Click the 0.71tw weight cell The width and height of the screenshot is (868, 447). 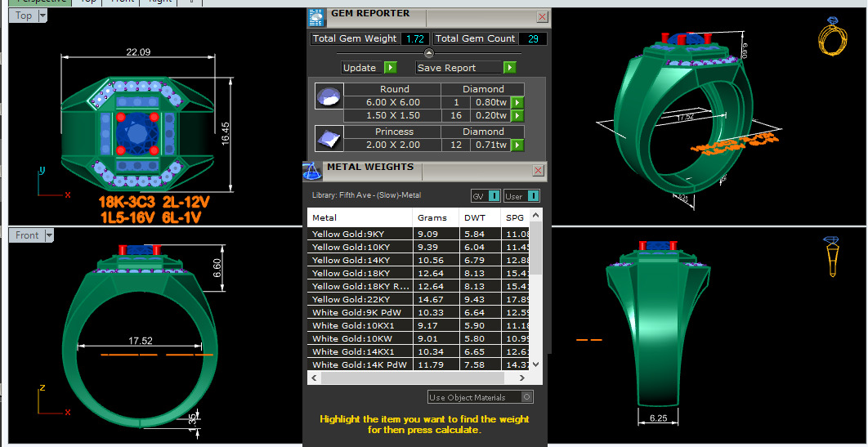(x=490, y=145)
